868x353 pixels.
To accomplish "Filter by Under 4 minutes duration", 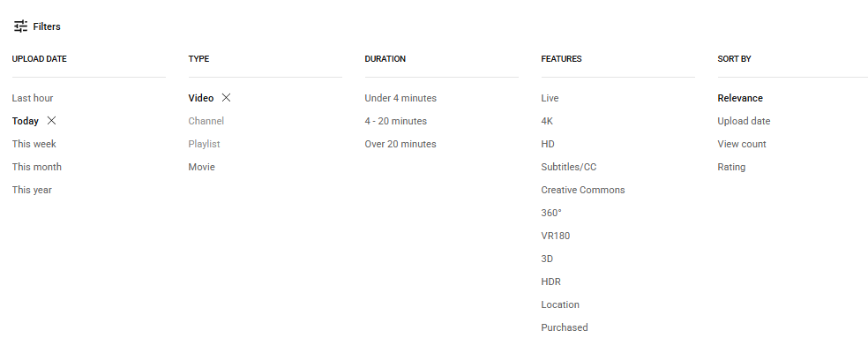I will (x=400, y=98).
